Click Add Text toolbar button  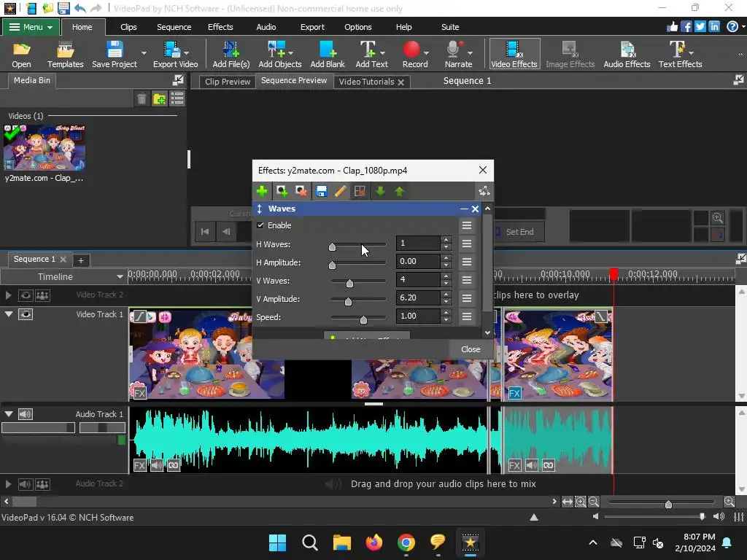pyautogui.click(x=371, y=54)
